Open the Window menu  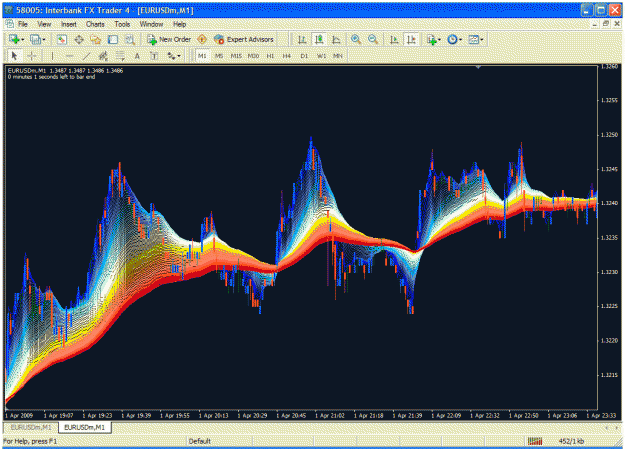pyautogui.click(x=151, y=24)
